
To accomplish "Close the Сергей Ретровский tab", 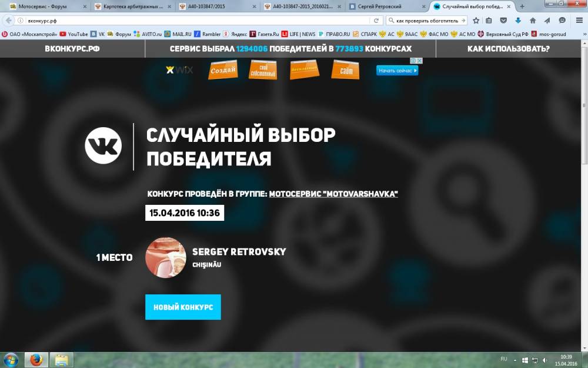I will 423,6.
